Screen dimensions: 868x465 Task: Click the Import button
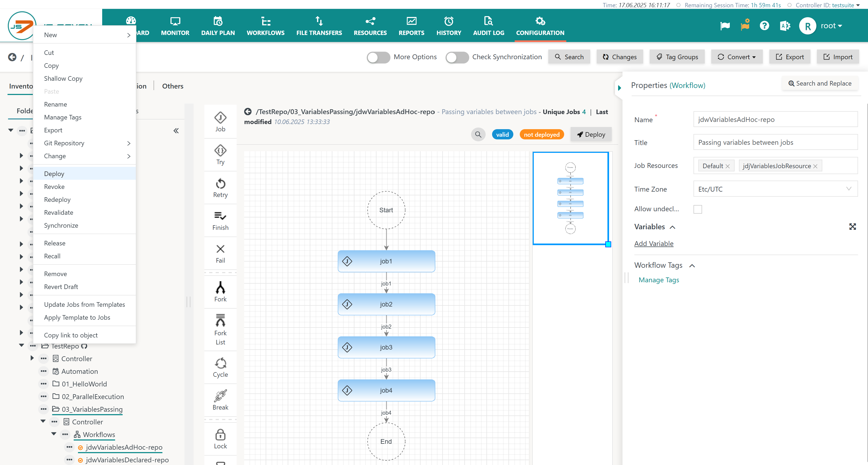[837, 57]
